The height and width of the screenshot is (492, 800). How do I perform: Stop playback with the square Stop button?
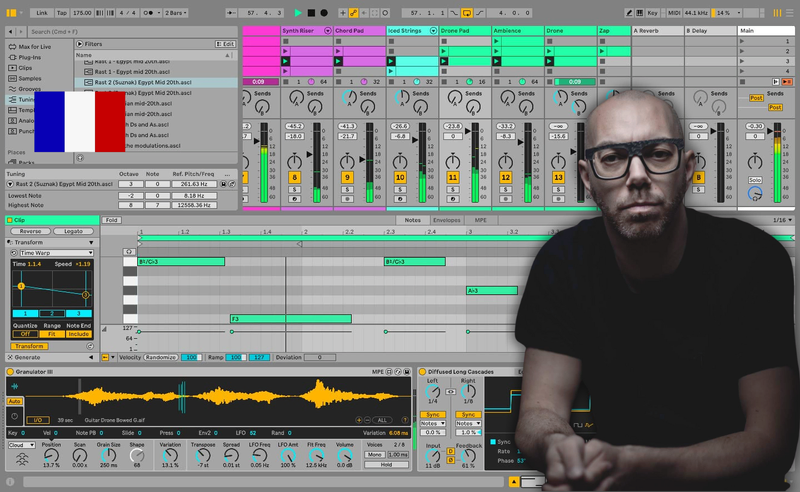[x=311, y=13]
